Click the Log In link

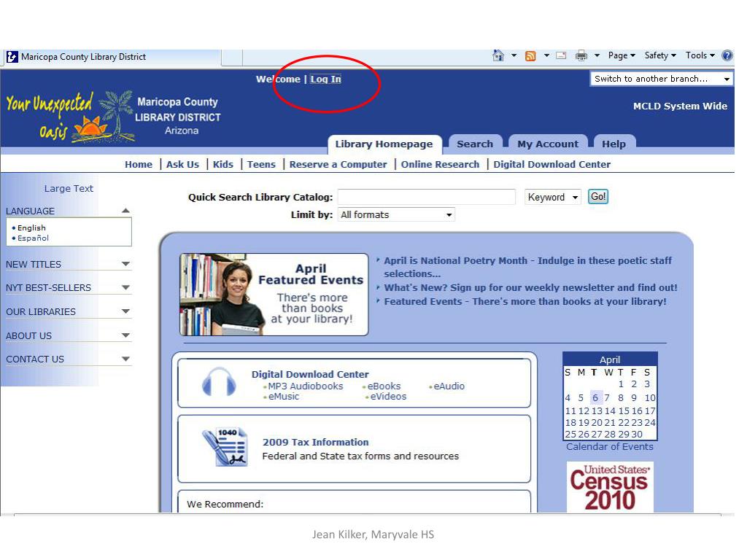[326, 79]
